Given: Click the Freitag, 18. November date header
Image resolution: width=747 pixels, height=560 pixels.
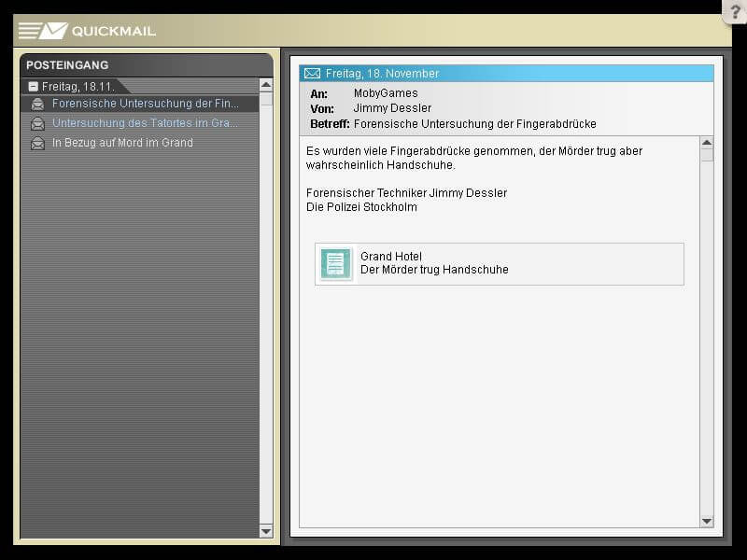Looking at the screenshot, I should click(506, 74).
